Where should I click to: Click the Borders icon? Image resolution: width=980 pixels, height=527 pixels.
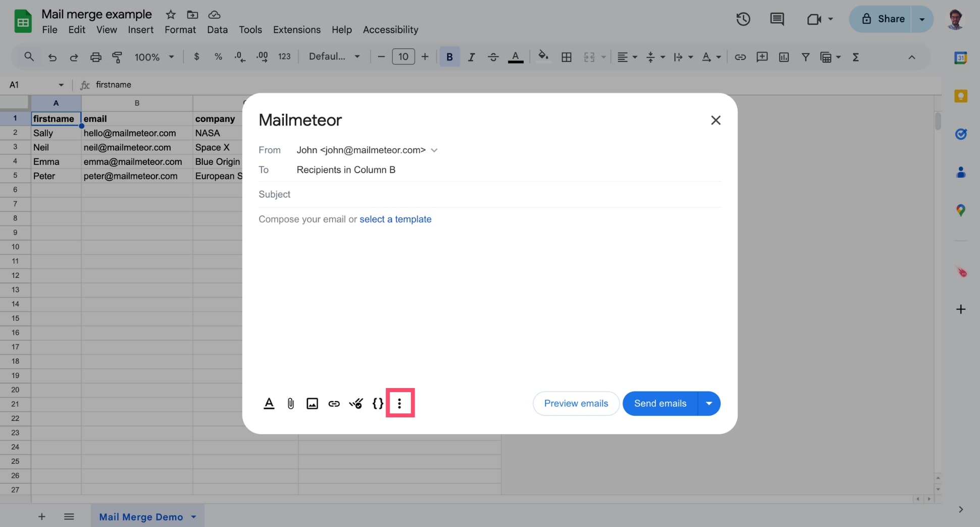566,57
